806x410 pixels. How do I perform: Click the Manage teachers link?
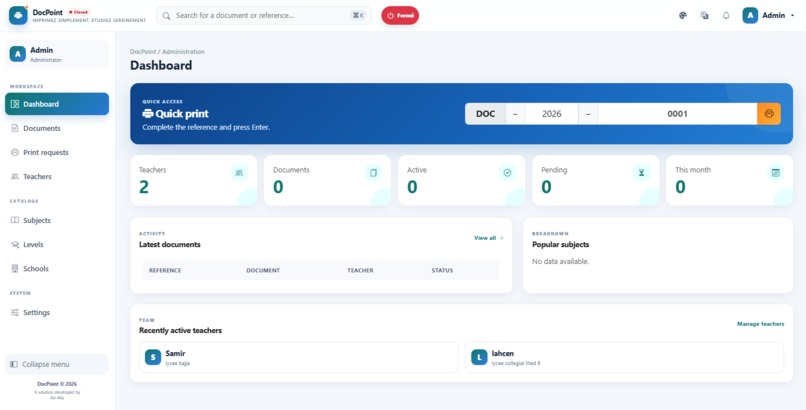pos(760,324)
